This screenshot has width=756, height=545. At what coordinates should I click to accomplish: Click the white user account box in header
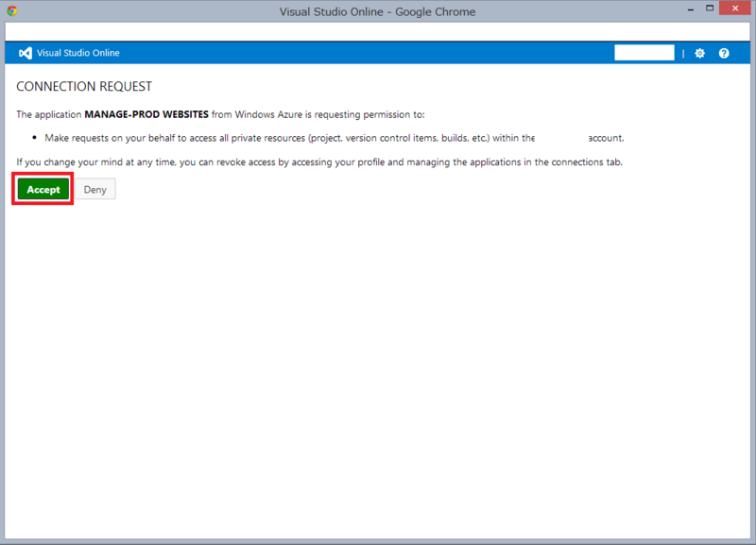(644, 53)
